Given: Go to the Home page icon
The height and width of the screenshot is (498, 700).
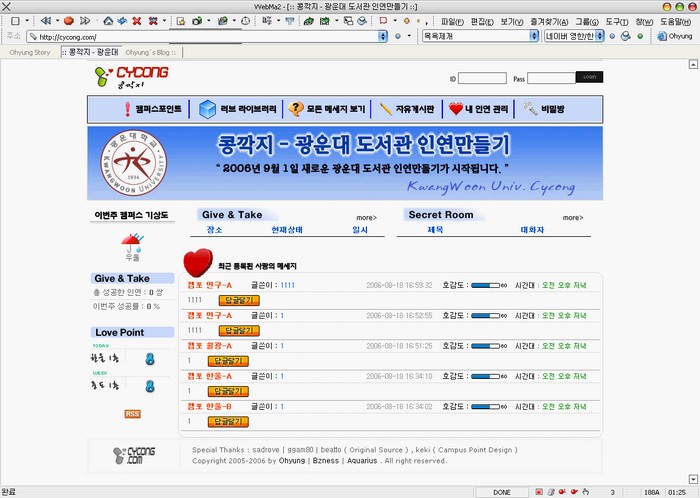Looking at the screenshot, I should [108, 21].
